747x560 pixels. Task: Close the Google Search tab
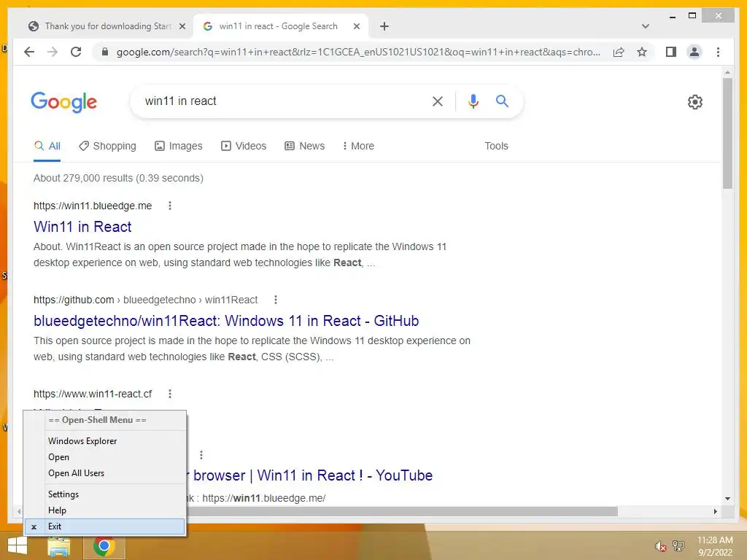click(x=356, y=26)
